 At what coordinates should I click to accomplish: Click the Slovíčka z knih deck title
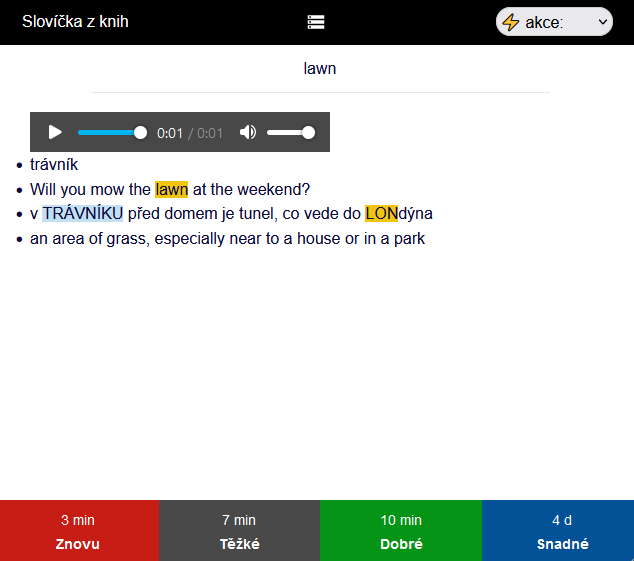75,22
